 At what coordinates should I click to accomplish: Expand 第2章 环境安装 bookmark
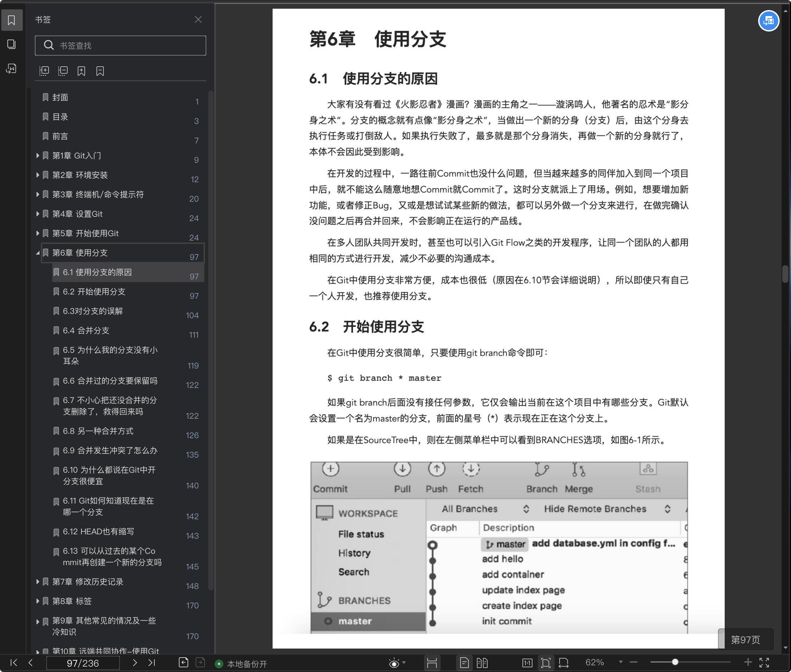click(38, 175)
